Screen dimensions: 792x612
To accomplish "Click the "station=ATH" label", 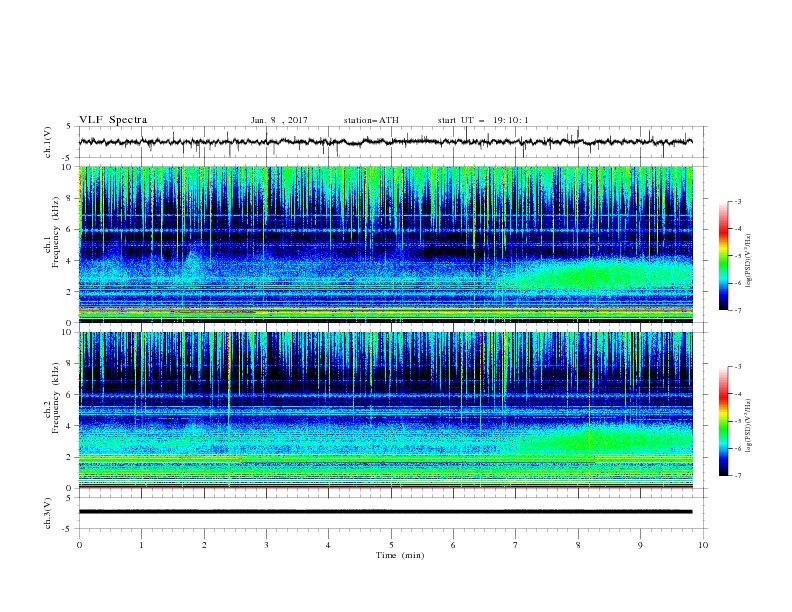I will (371, 120).
